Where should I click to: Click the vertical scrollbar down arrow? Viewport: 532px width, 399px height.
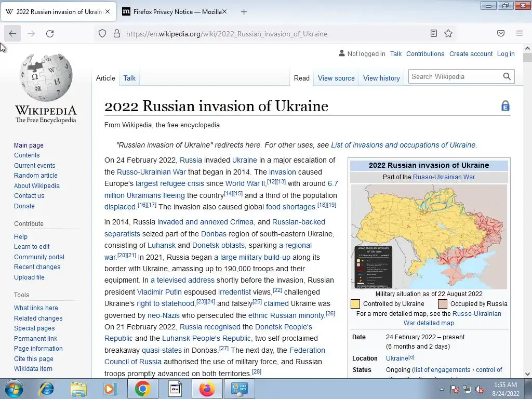pyautogui.click(x=527, y=374)
